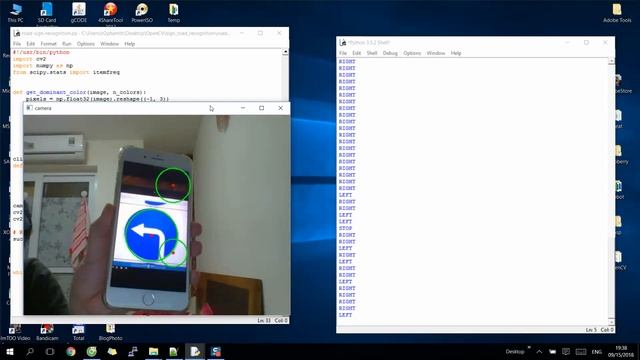Open Format menu in the code editor

point(48,44)
